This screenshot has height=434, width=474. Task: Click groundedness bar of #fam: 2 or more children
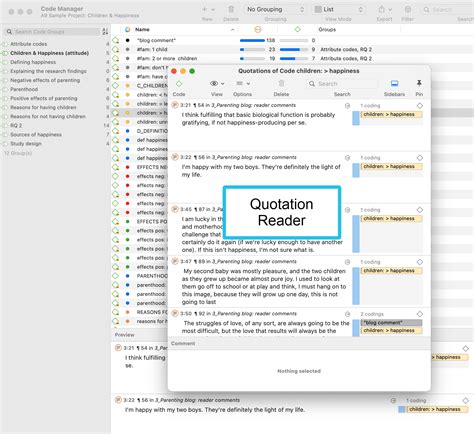click(252, 58)
